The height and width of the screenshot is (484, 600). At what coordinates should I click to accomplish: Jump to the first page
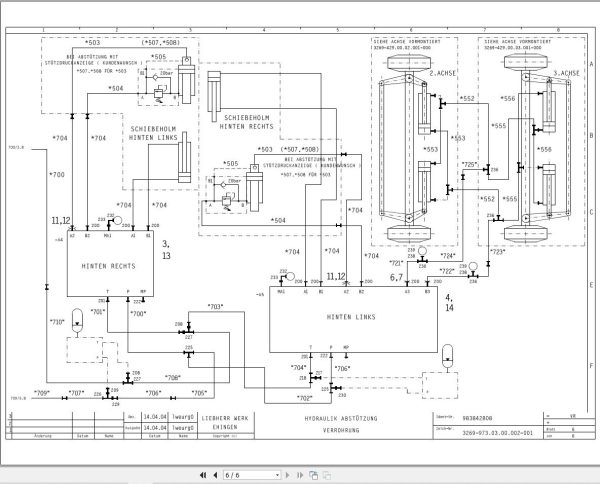tap(203, 475)
